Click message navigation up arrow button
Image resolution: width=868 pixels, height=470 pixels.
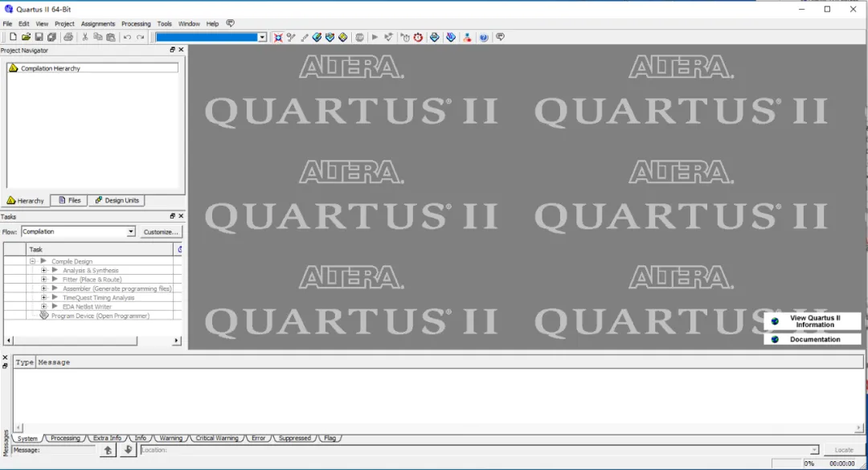pyautogui.click(x=108, y=450)
